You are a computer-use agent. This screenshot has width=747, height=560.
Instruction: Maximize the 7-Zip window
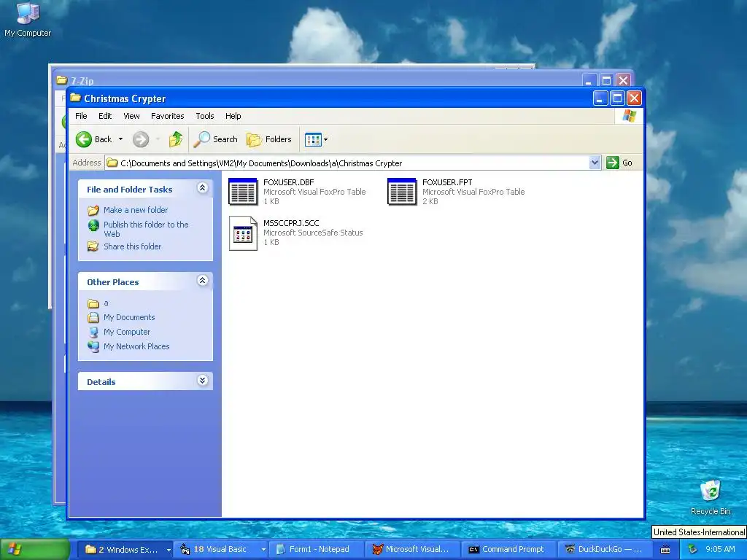606,80
